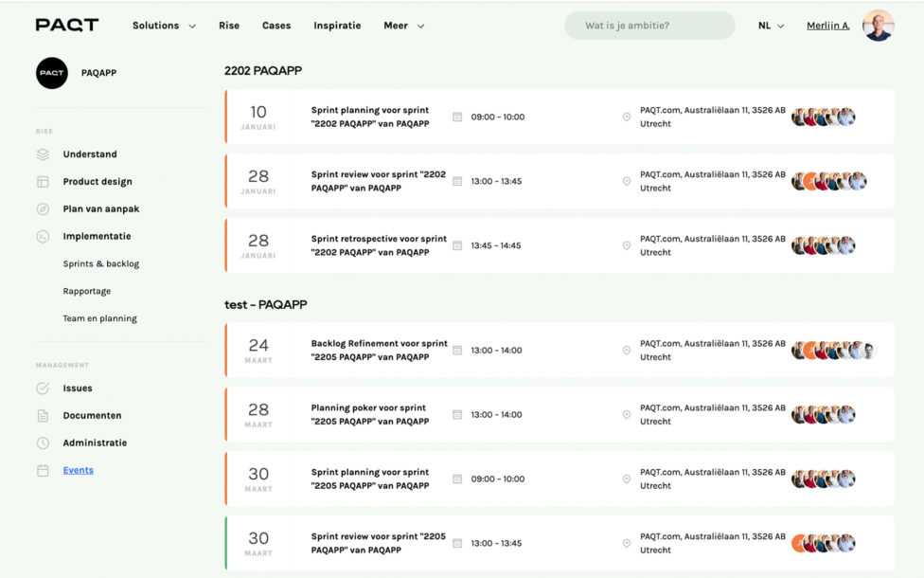Click the Administratie clock icon
The width and height of the screenshot is (924, 578).
[x=43, y=443]
